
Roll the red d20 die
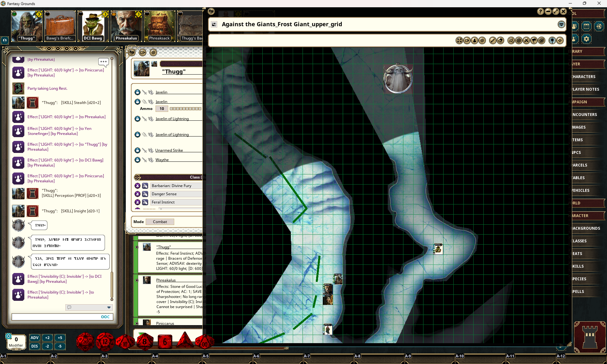click(x=85, y=342)
